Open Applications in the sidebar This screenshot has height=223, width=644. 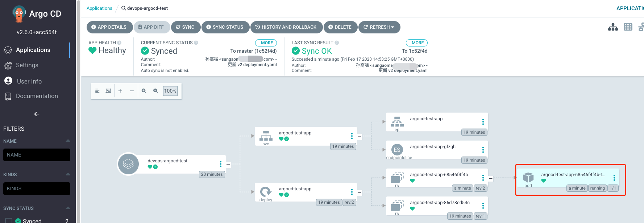coord(33,50)
